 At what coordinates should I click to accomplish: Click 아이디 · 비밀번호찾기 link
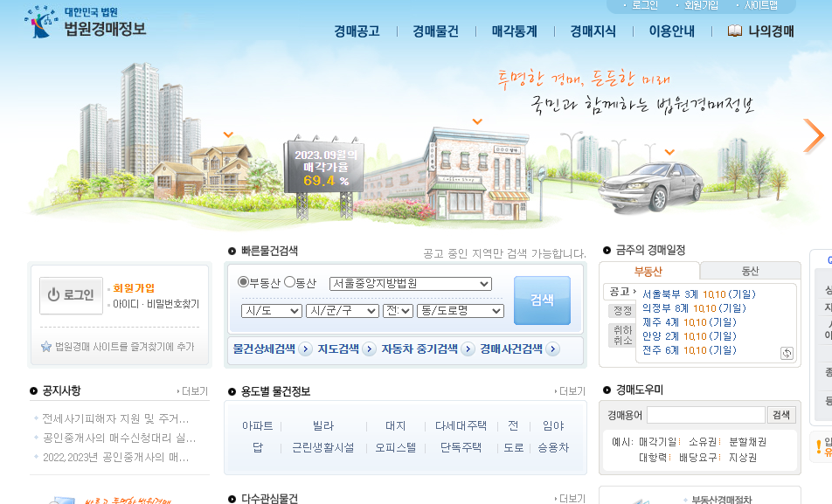click(156, 304)
